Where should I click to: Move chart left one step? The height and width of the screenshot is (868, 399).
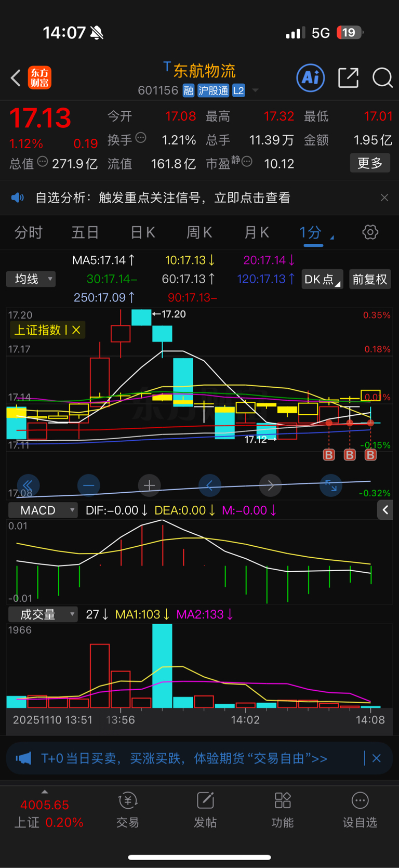[210, 486]
